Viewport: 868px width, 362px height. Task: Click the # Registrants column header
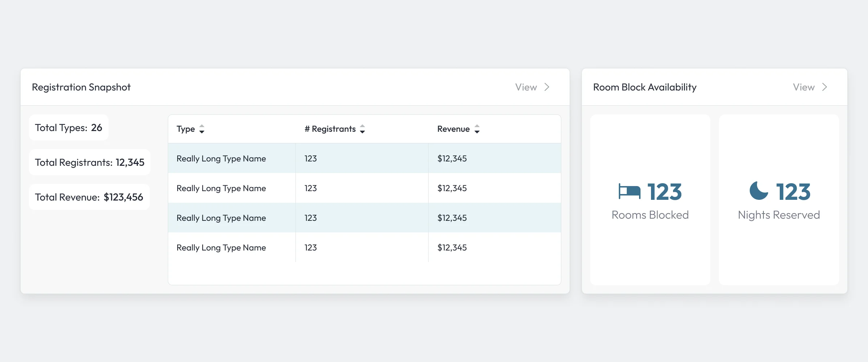click(x=330, y=129)
